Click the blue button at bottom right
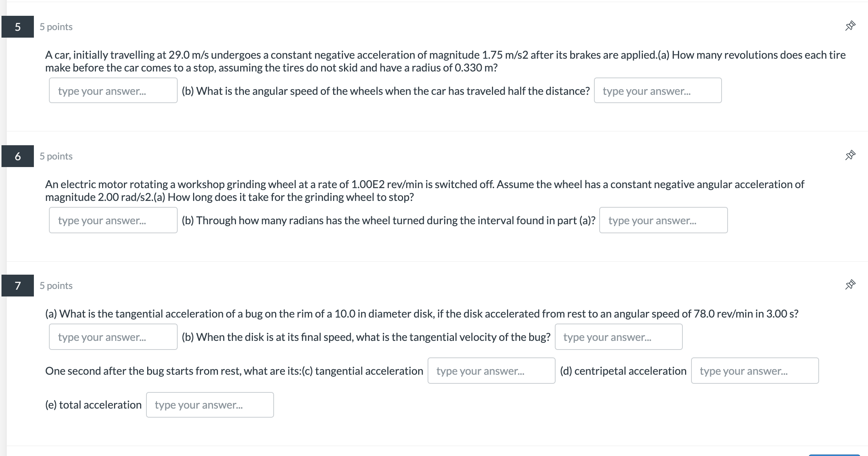The image size is (868, 456). (x=834, y=454)
